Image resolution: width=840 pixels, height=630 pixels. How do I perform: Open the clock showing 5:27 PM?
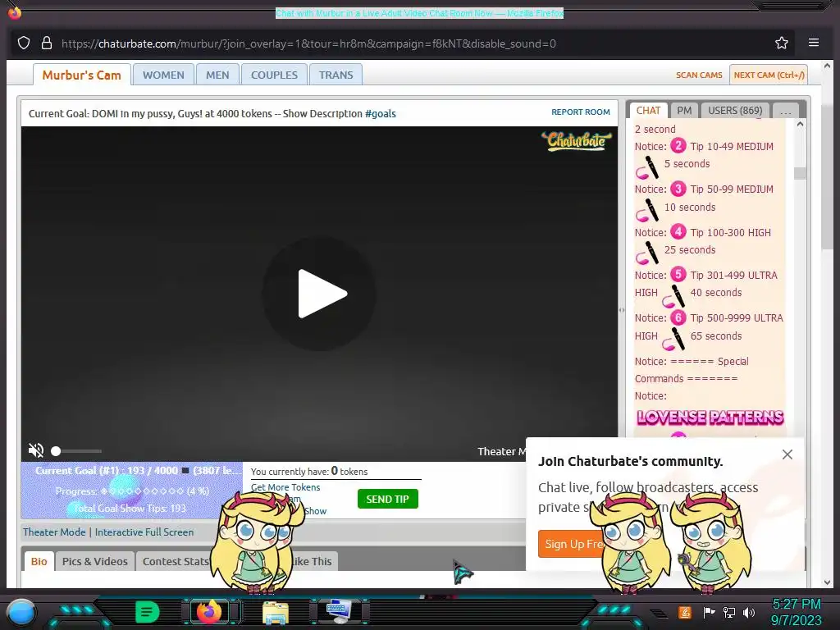796,612
